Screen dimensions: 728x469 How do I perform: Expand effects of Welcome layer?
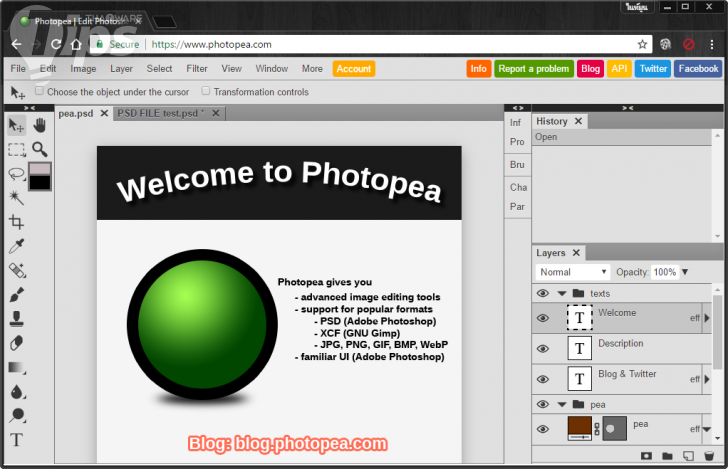(707, 318)
